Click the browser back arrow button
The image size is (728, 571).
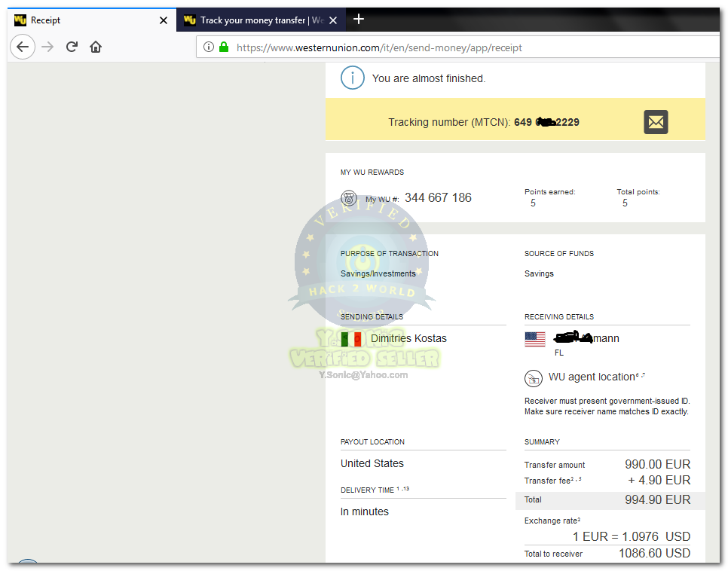(23, 47)
